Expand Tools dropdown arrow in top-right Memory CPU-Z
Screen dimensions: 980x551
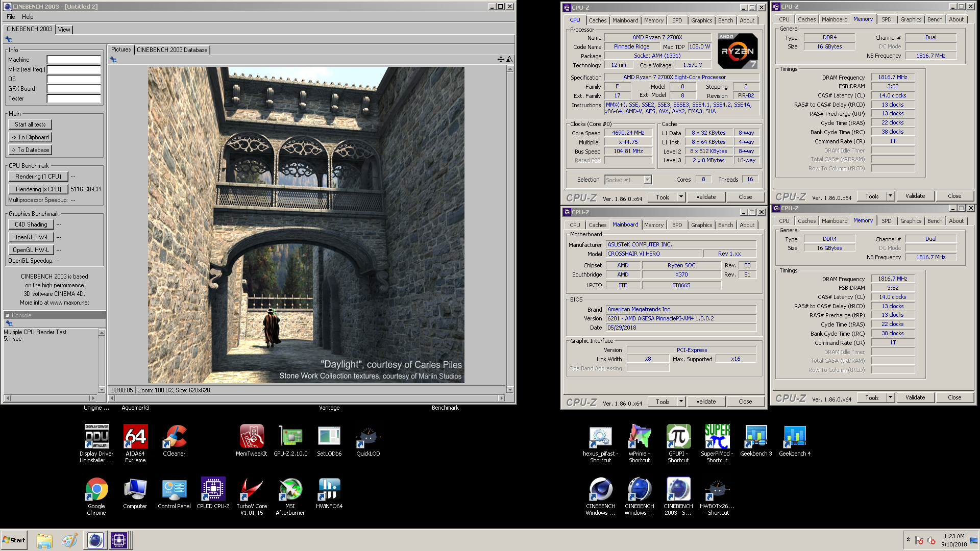890,196
